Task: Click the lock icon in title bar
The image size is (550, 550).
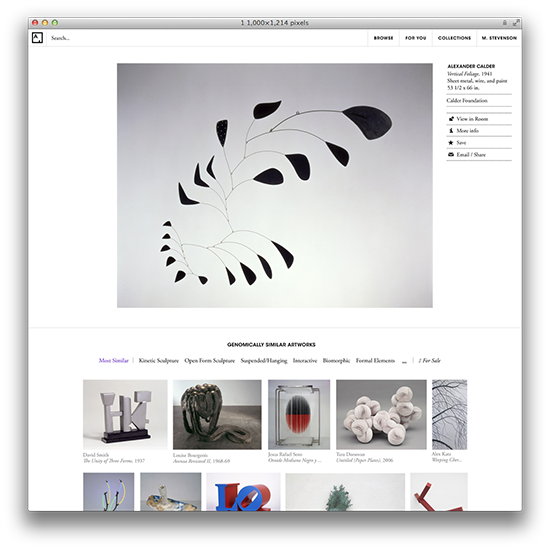Action: [504, 23]
